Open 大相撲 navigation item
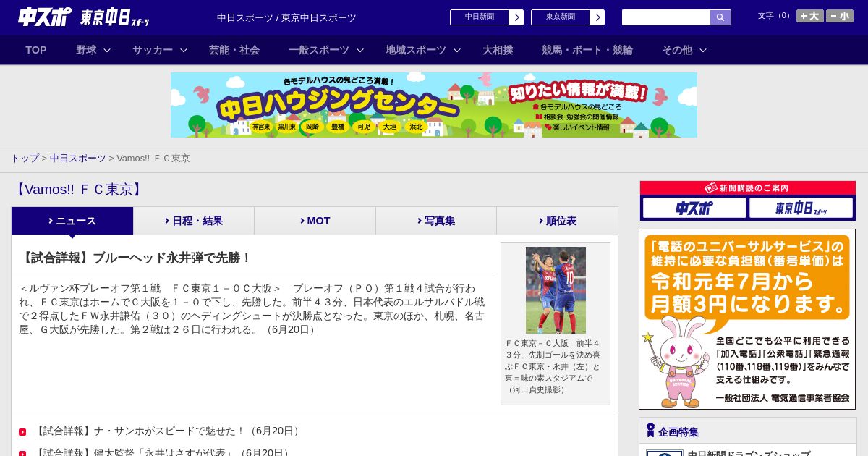This screenshot has width=868, height=456. coord(498,50)
